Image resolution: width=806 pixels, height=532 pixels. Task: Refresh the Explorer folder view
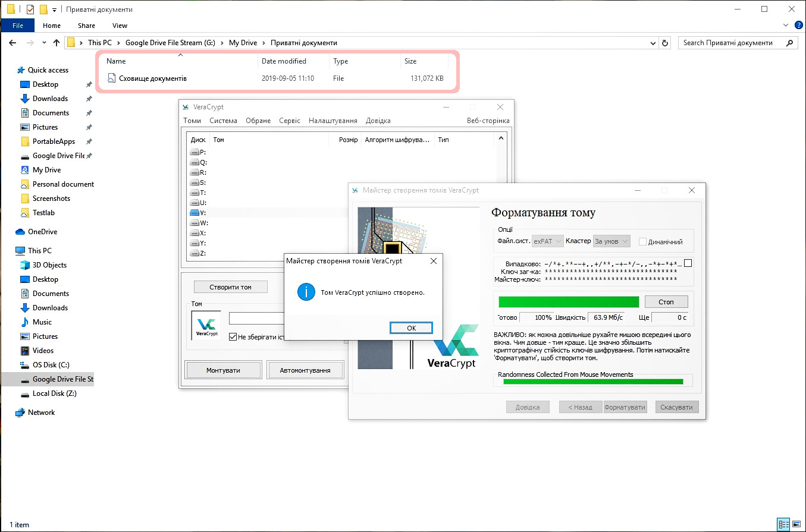(x=666, y=43)
